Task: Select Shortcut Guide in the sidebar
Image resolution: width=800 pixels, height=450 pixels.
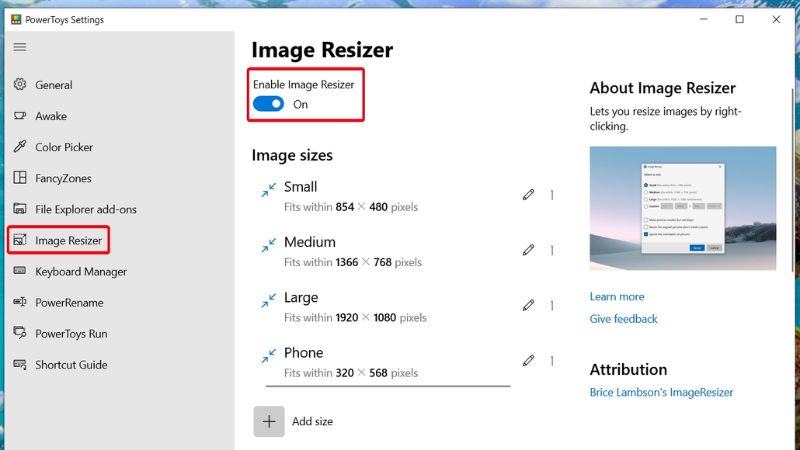Action: coord(71,364)
